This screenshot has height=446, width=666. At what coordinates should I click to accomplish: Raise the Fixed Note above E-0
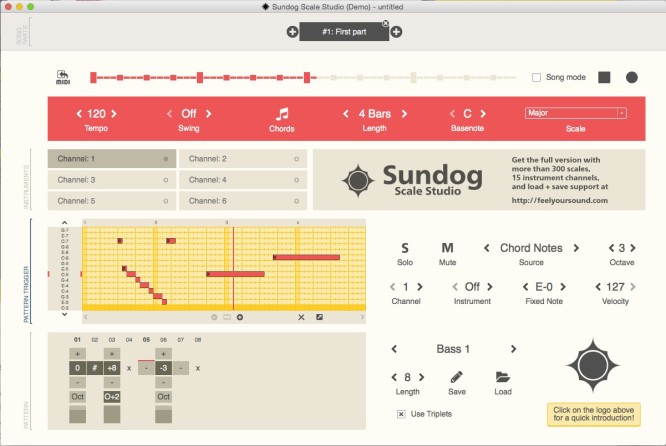tap(563, 287)
